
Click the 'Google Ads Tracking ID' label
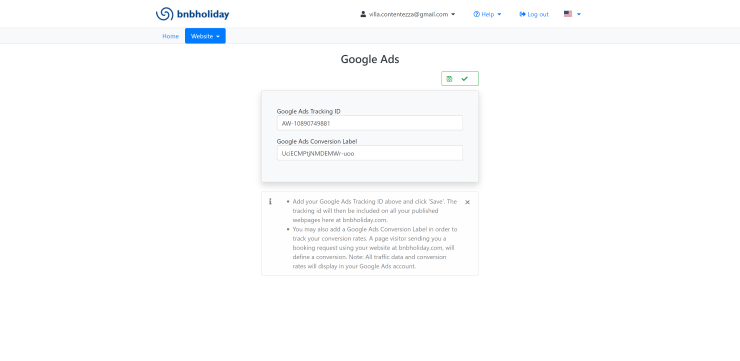tap(309, 111)
